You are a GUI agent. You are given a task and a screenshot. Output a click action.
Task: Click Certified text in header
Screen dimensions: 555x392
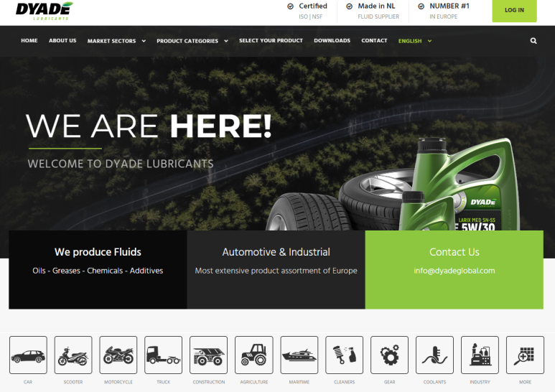point(313,6)
